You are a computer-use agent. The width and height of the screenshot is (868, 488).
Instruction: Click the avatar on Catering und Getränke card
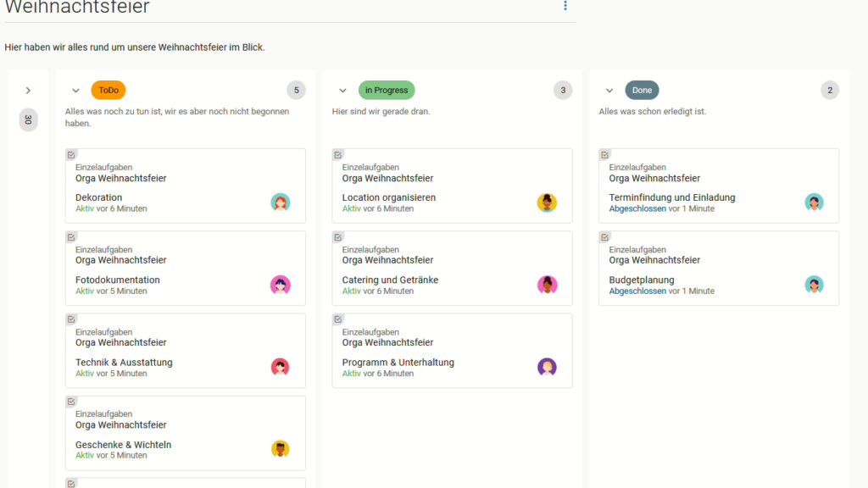(547, 285)
